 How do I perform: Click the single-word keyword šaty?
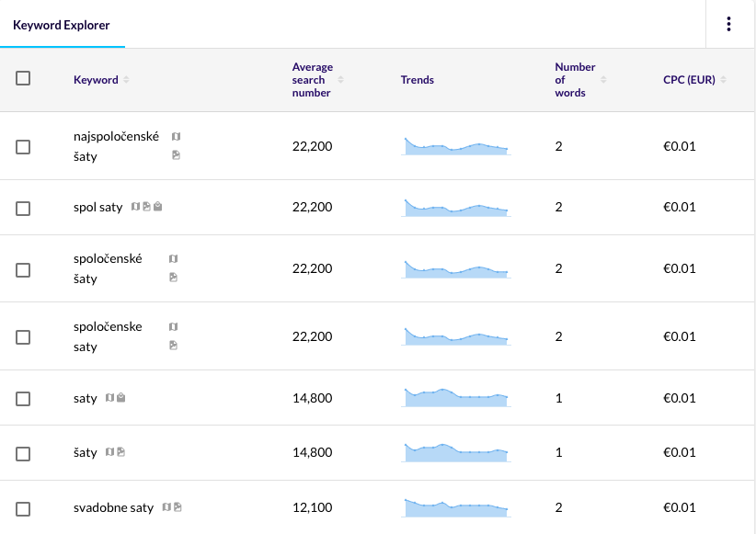tap(86, 452)
